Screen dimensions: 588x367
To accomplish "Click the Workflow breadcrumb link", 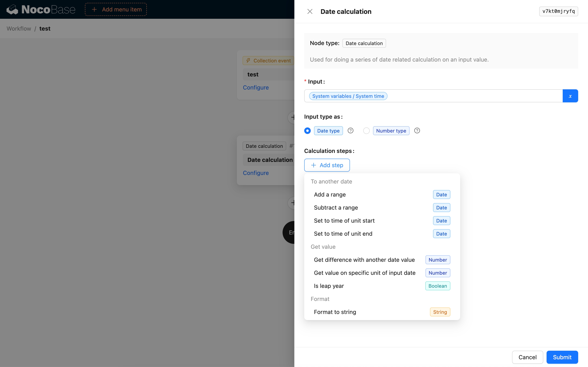I will point(19,28).
